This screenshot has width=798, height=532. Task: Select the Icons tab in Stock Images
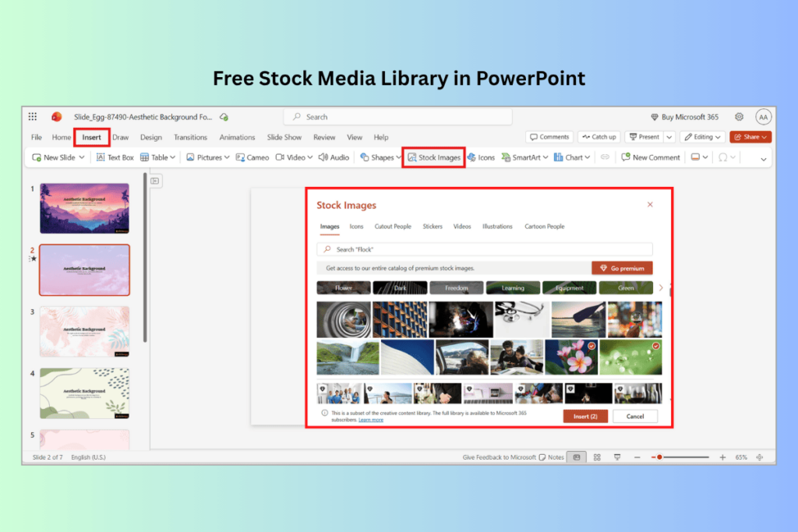(x=356, y=227)
